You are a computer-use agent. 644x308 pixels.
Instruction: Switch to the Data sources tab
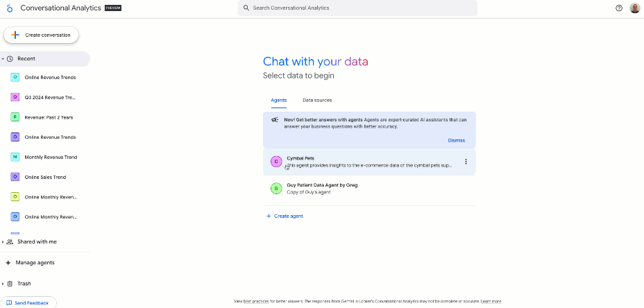(x=317, y=101)
